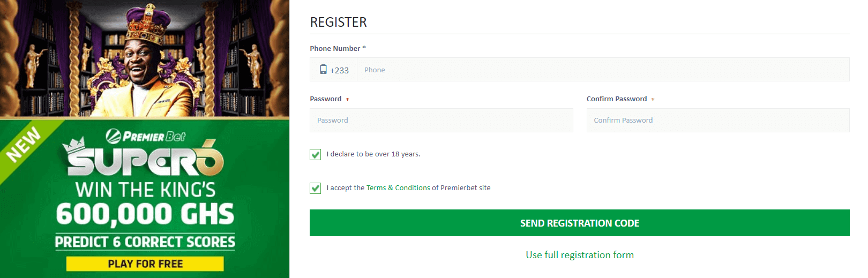Select the Confirm Password field
Viewport: 868px width, 278px height.
(x=717, y=121)
